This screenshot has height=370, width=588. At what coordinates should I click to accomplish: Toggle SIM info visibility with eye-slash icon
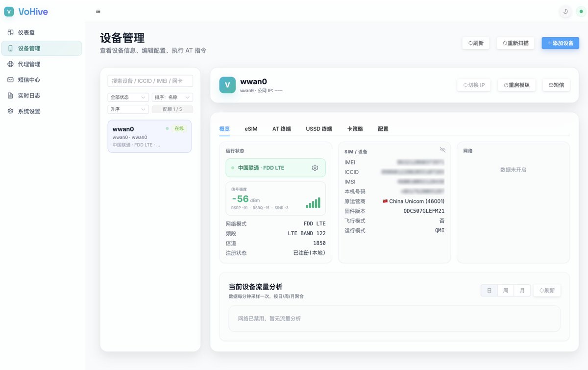442,149
